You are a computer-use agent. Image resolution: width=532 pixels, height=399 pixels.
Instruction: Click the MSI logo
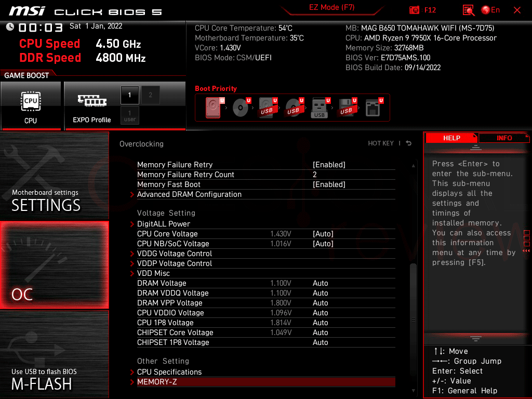tap(27, 11)
